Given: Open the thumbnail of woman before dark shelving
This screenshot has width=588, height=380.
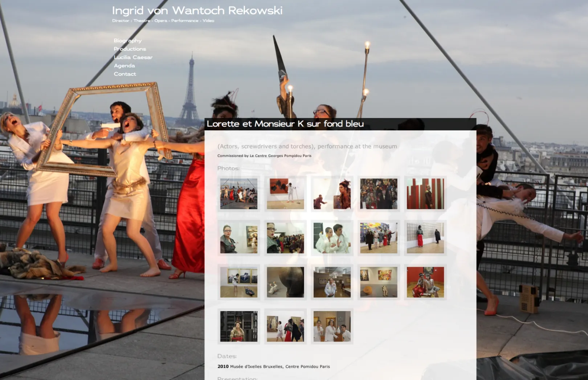Looking at the screenshot, I should click(x=239, y=326).
